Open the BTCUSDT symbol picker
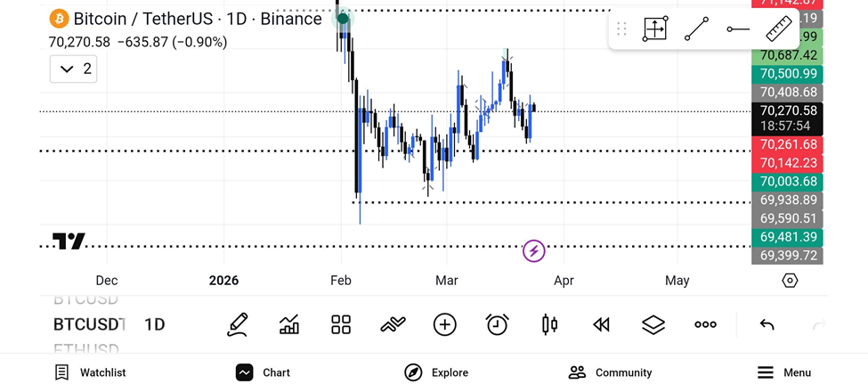868x392 pixels. (88, 324)
